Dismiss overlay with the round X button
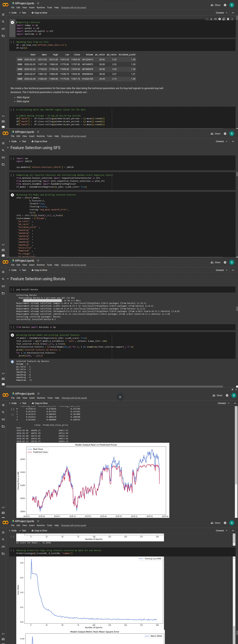Viewport: 238px width, 644px height. [x=120, y=397]
